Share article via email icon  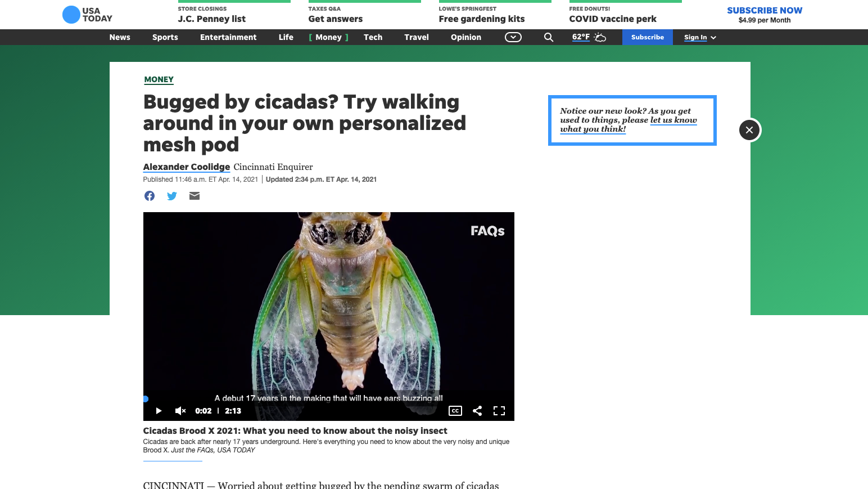195,196
